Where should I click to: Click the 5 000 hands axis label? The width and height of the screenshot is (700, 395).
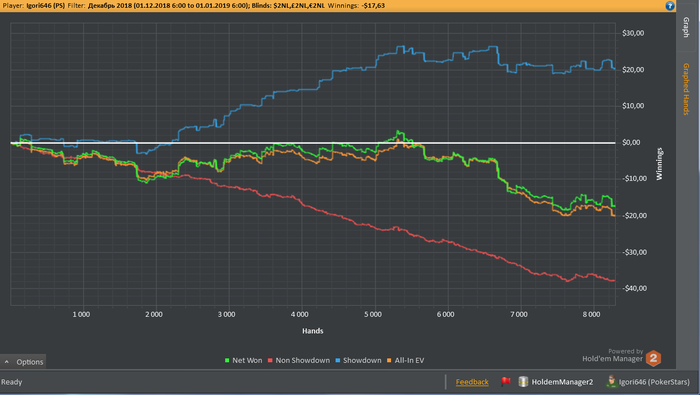(373, 314)
